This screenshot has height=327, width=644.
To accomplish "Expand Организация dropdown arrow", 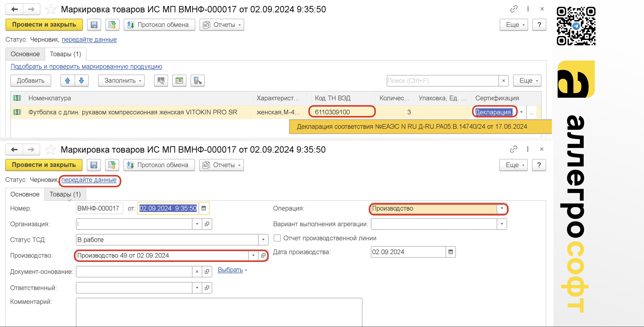I will pos(197,224).
